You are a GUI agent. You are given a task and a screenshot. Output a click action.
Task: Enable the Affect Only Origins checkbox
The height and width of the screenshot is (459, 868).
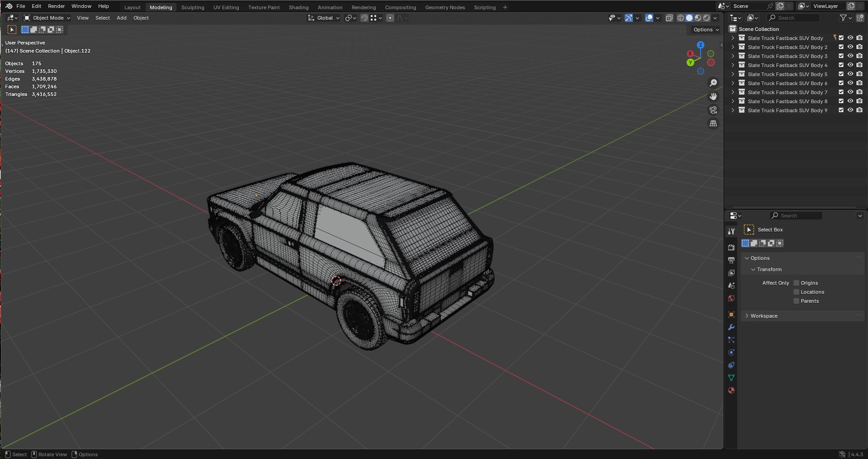[x=797, y=283]
